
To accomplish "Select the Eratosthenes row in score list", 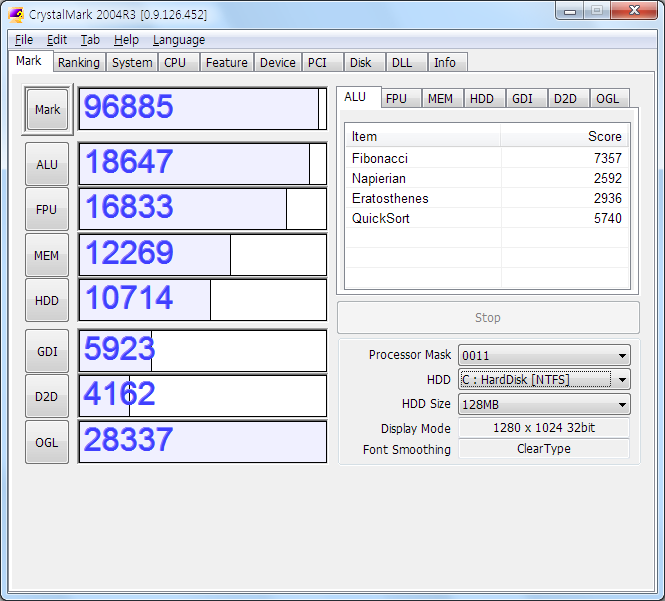I will point(487,198).
